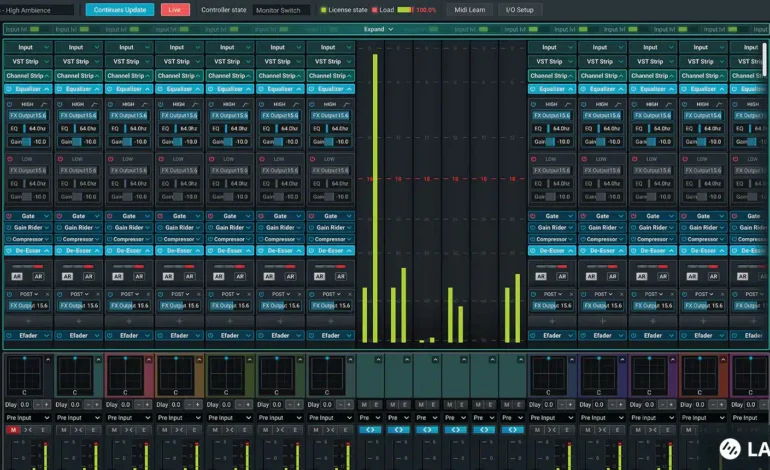The width and height of the screenshot is (770, 470).
Task: Click POST FX Output 15.6 slider on seventh channel
Action: point(330,305)
